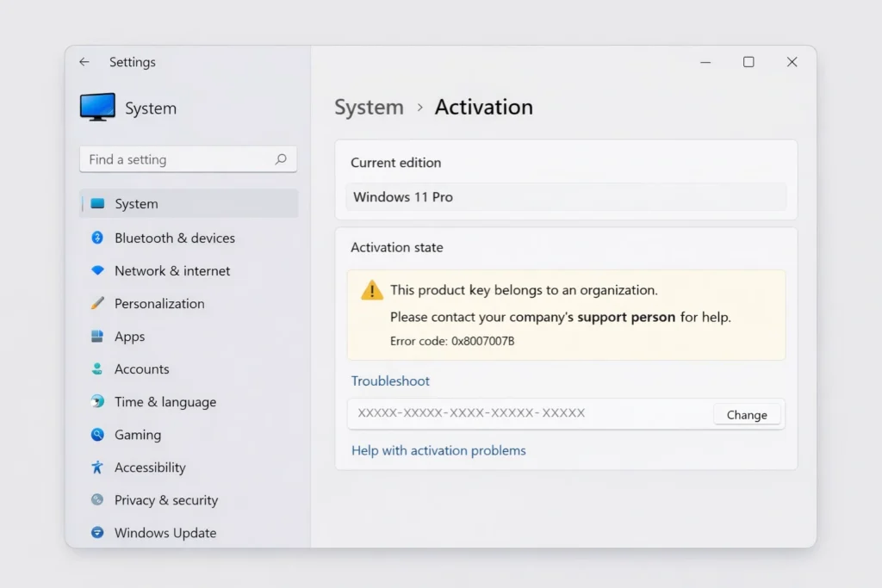This screenshot has width=882, height=588.
Task: Click the bold 'support person' text
Action: coord(626,317)
